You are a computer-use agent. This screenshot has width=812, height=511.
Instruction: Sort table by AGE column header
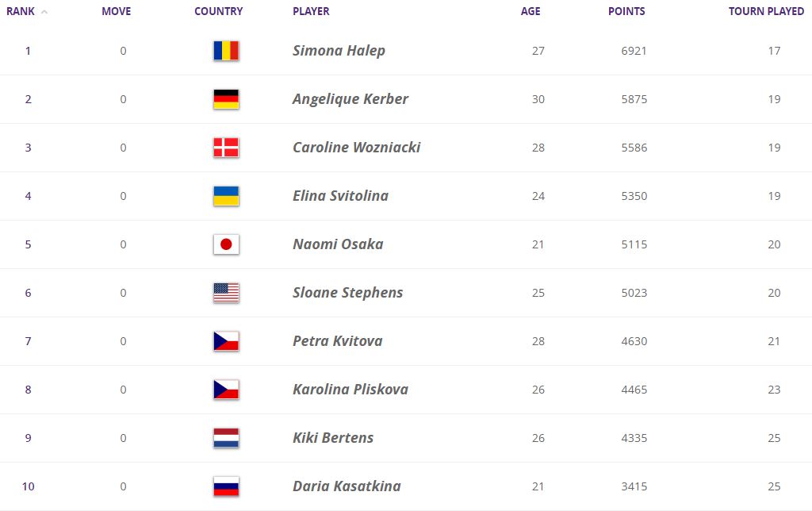pos(530,12)
